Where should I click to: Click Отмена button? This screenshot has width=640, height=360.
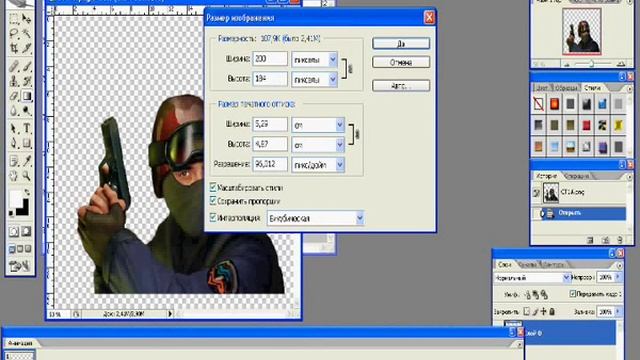point(401,62)
